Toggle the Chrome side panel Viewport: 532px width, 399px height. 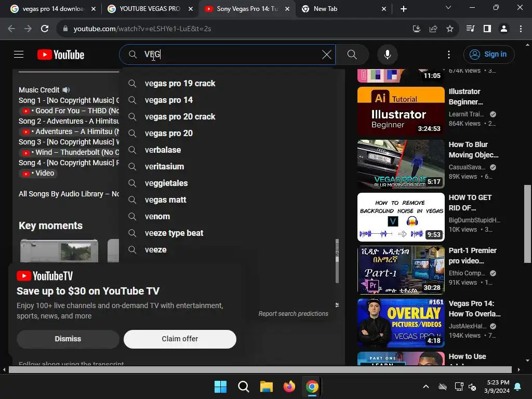tap(487, 29)
